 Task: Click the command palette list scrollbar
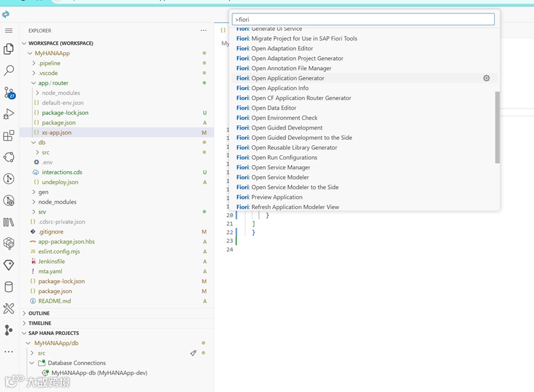[x=497, y=127]
